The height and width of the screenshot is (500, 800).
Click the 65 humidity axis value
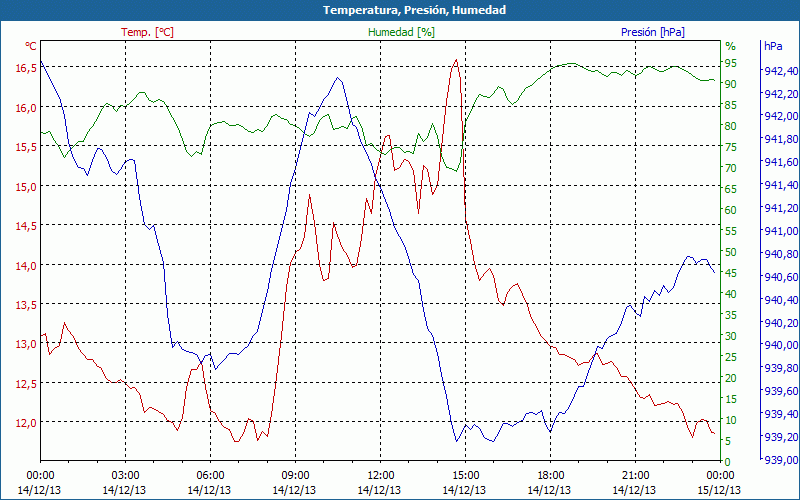click(731, 189)
